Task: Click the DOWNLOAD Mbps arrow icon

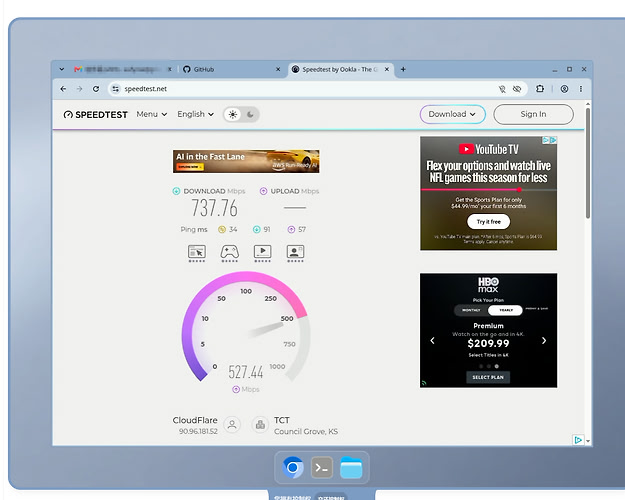Action: click(x=176, y=191)
